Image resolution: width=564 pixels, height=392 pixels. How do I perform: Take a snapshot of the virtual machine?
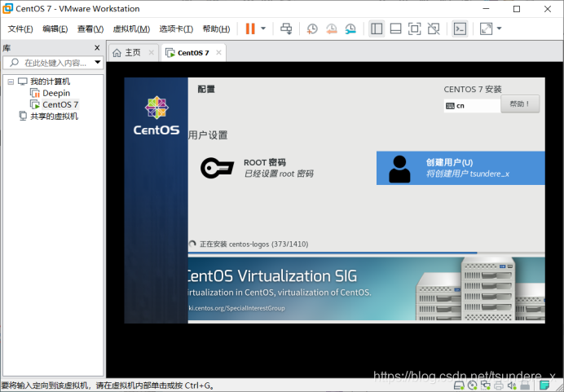coord(312,29)
